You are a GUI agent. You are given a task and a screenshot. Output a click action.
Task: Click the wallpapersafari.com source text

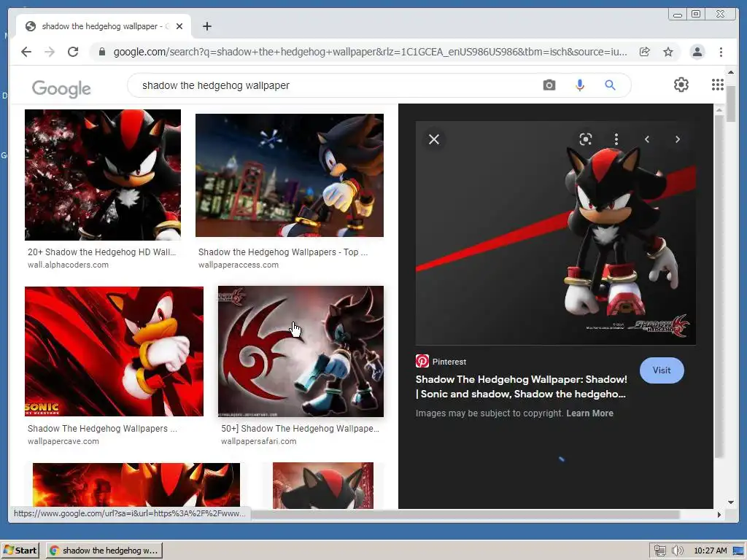[x=259, y=441]
